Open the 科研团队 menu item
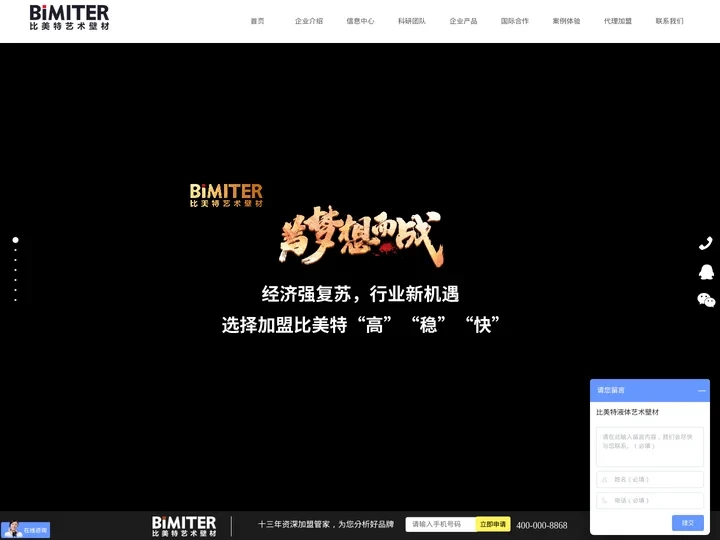The width and height of the screenshot is (720, 540). [412, 21]
